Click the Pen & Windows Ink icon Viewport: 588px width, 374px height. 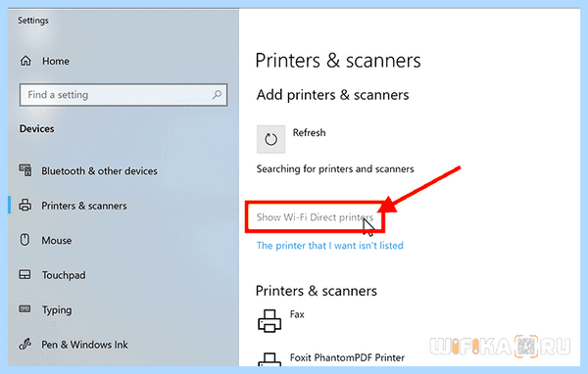coord(25,344)
